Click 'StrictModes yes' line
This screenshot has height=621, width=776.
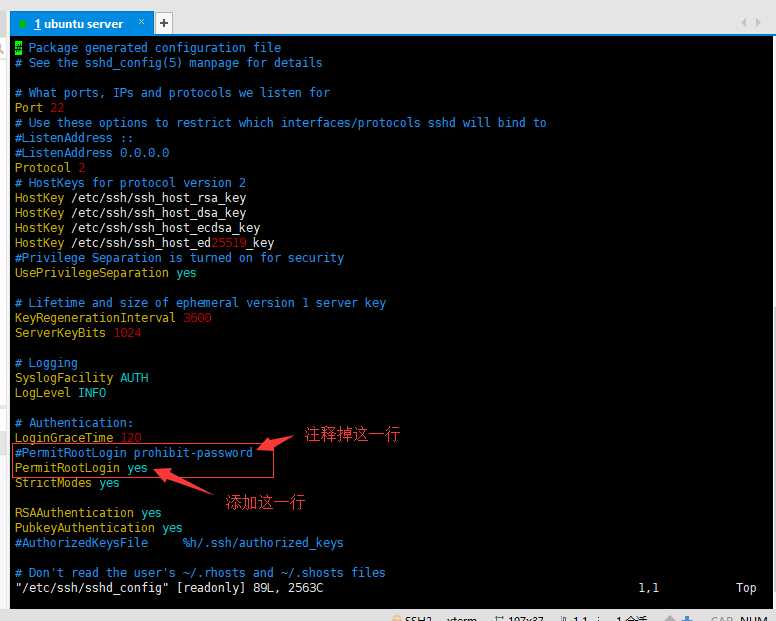tap(67, 483)
